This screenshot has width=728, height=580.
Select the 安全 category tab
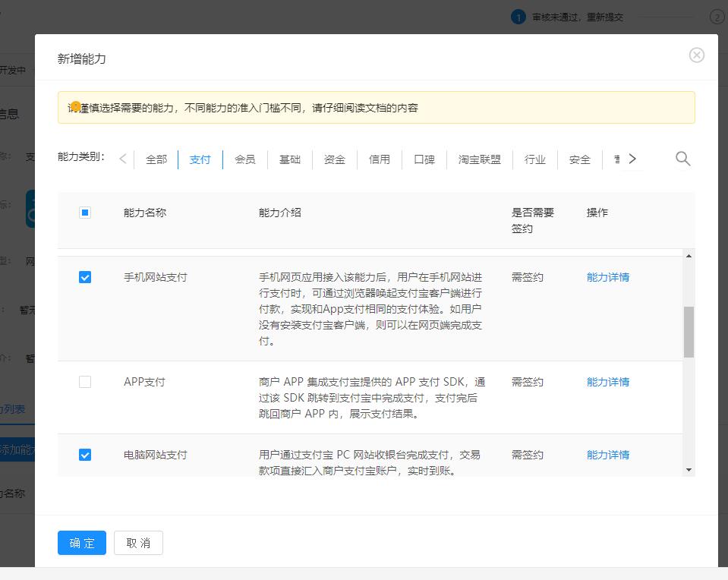click(579, 159)
